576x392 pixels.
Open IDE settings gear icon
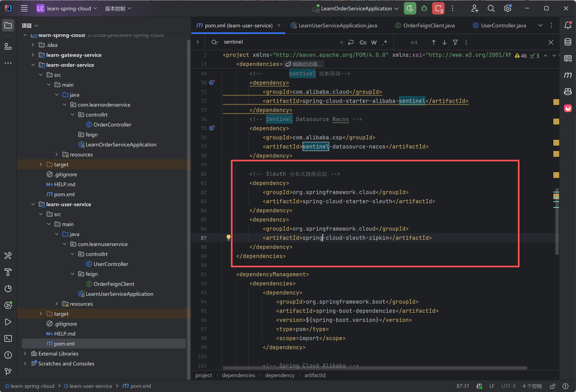click(x=508, y=9)
